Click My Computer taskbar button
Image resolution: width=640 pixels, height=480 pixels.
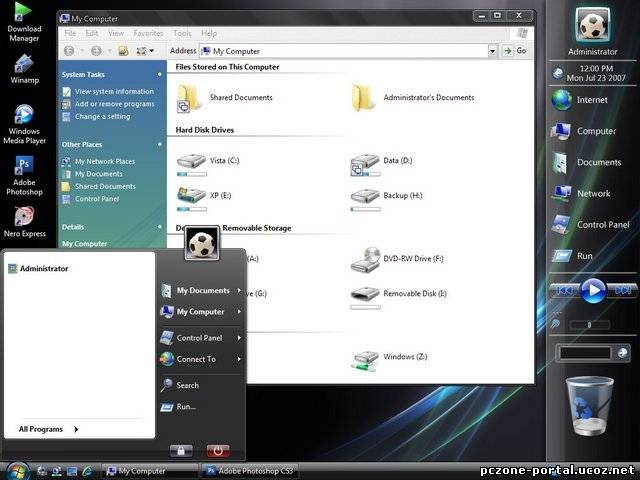tap(150, 471)
